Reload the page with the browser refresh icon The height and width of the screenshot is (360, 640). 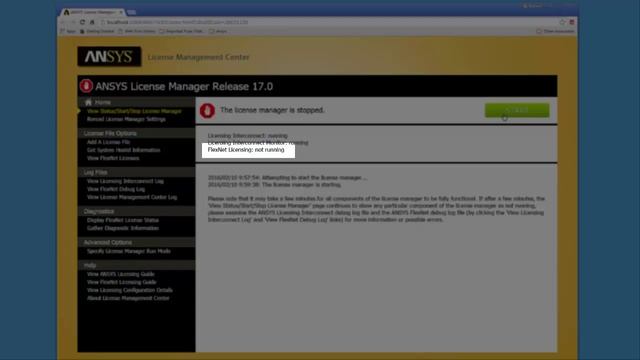(82, 22)
